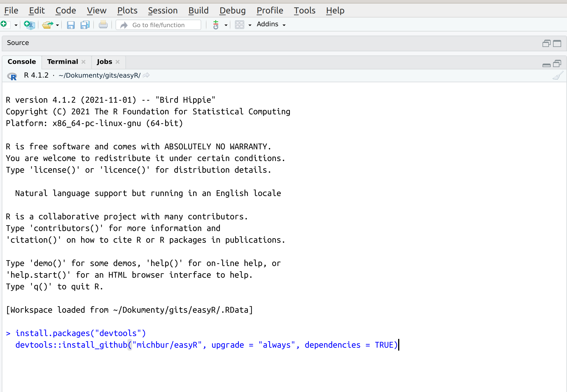Screen dimensions: 567x392
Task: Open the Session menu
Action: pyautogui.click(x=162, y=10)
